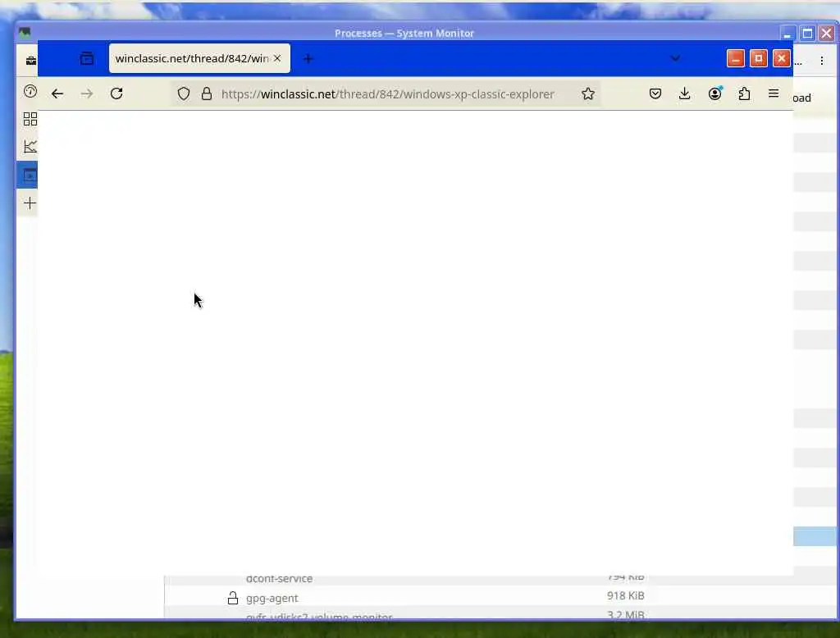This screenshot has height=638, width=840.
Task: Open Firefox View in the browser tab bar
Action: (87, 58)
